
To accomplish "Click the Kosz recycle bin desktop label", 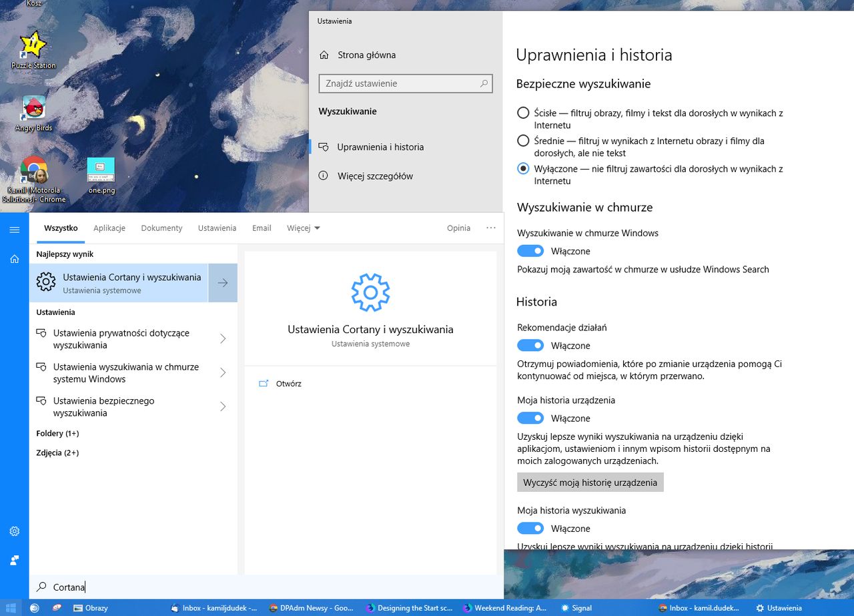I will pyautogui.click(x=33, y=3).
